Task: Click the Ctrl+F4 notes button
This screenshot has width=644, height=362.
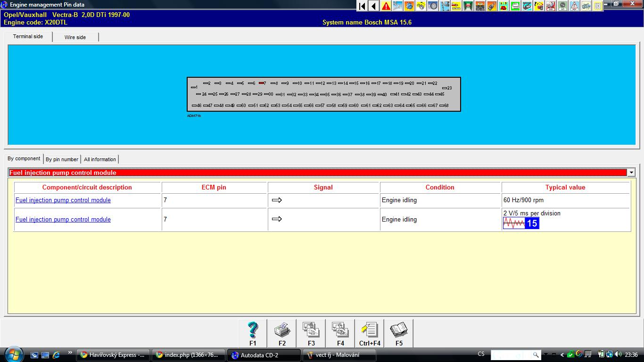Action: [370, 333]
